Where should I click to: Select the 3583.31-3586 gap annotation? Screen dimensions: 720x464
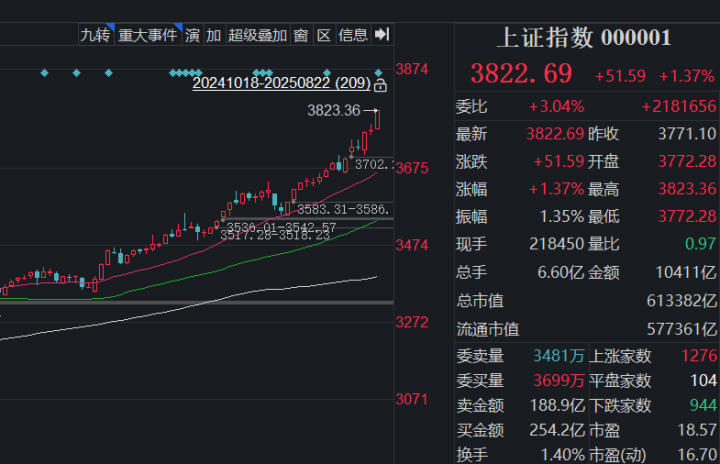[343, 209]
